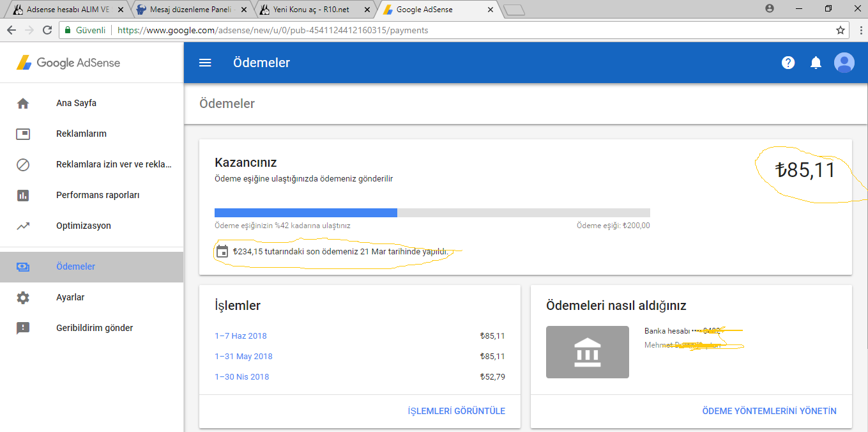Image resolution: width=868 pixels, height=432 pixels.
Task: Click the payment threshold progress bar
Action: (x=432, y=213)
